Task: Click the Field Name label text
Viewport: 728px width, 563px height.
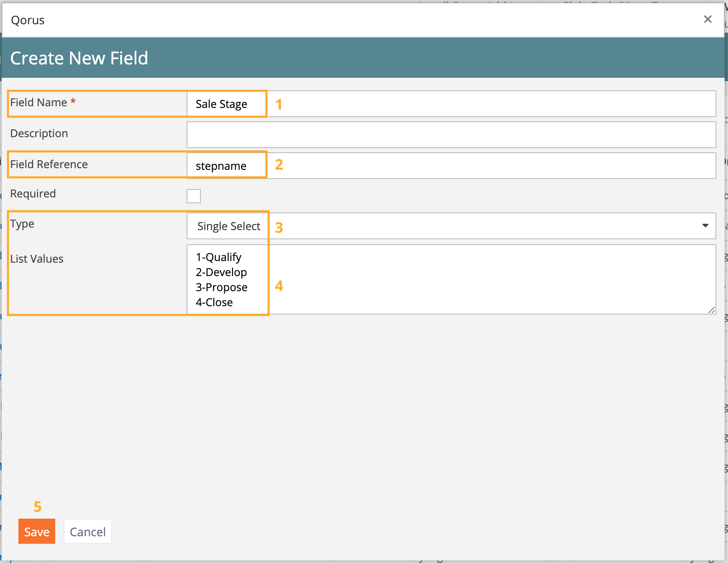Action: pos(38,102)
